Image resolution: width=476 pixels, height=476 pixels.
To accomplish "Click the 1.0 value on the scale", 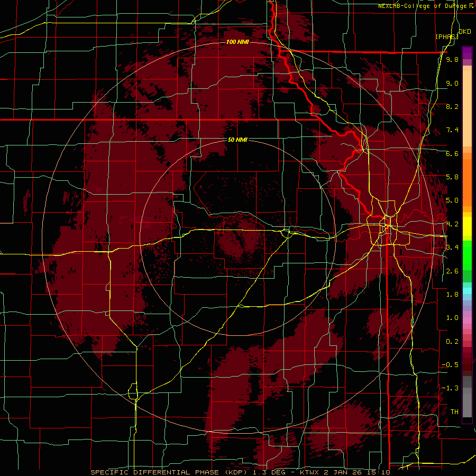I will pyautogui.click(x=452, y=318).
